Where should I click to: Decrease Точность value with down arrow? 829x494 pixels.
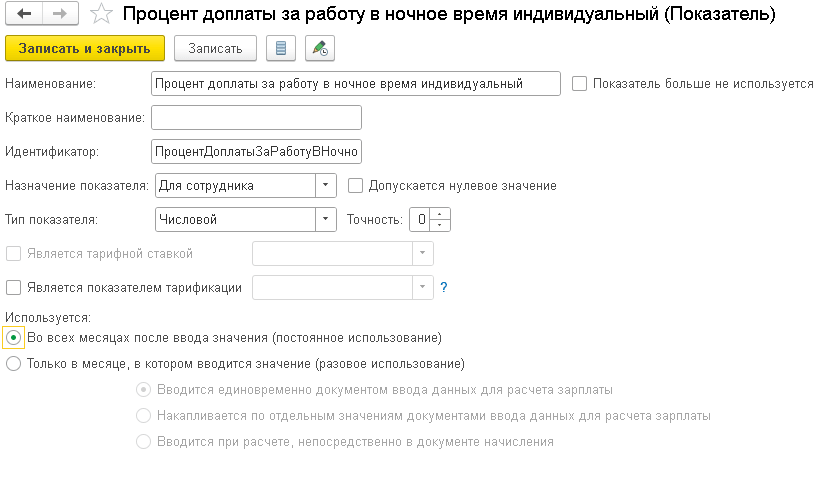click(x=444, y=224)
